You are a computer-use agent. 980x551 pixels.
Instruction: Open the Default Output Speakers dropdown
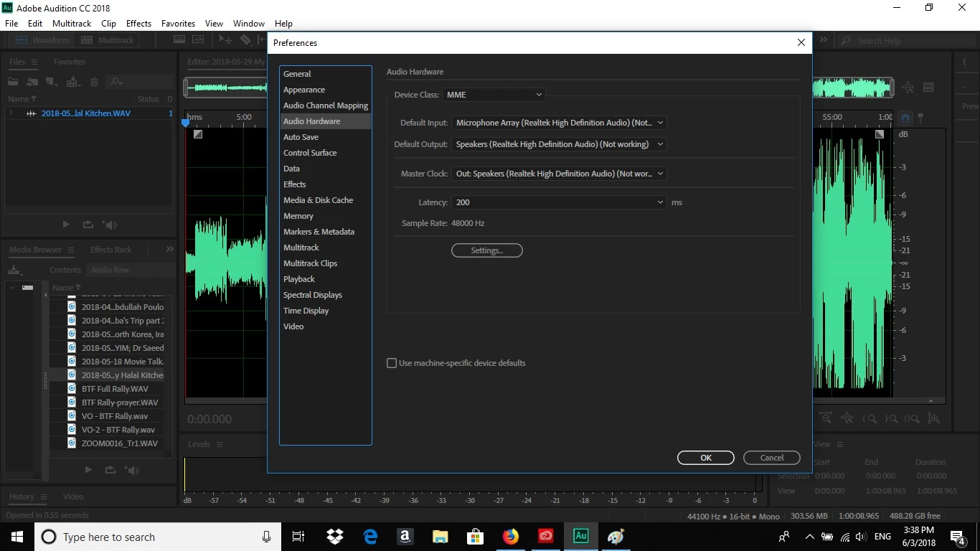click(559, 144)
